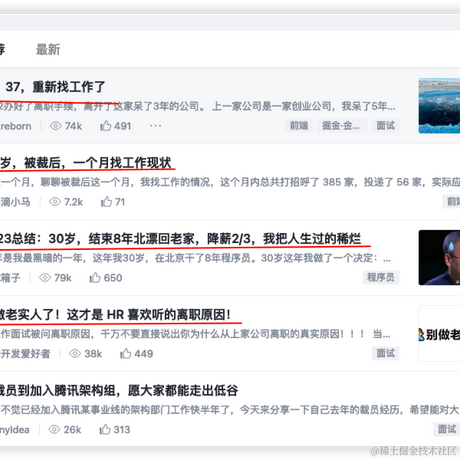Select the 程序员 tag
The image size is (460, 460).
pos(381,277)
